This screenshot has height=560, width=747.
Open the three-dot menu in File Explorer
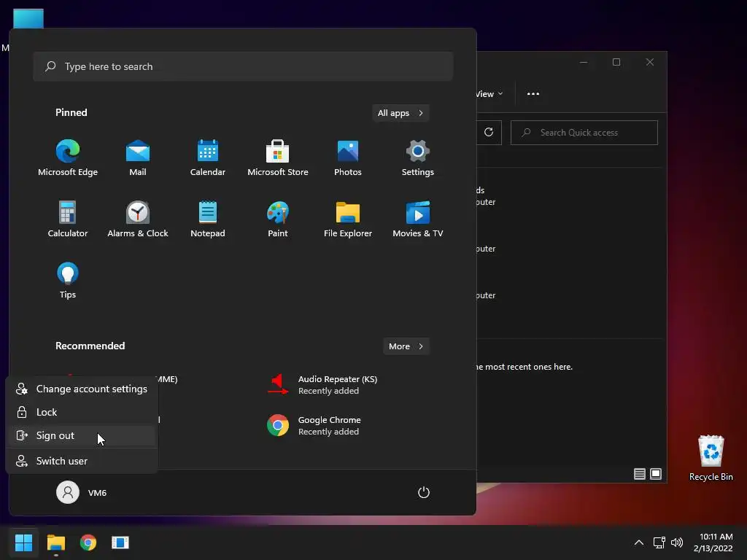(533, 94)
